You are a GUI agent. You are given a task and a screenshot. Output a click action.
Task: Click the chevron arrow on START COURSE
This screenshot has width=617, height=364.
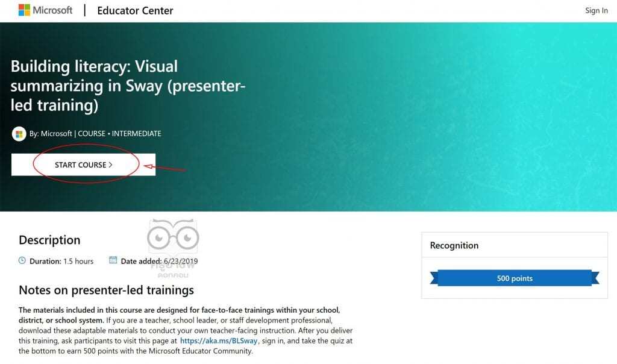[x=111, y=165]
